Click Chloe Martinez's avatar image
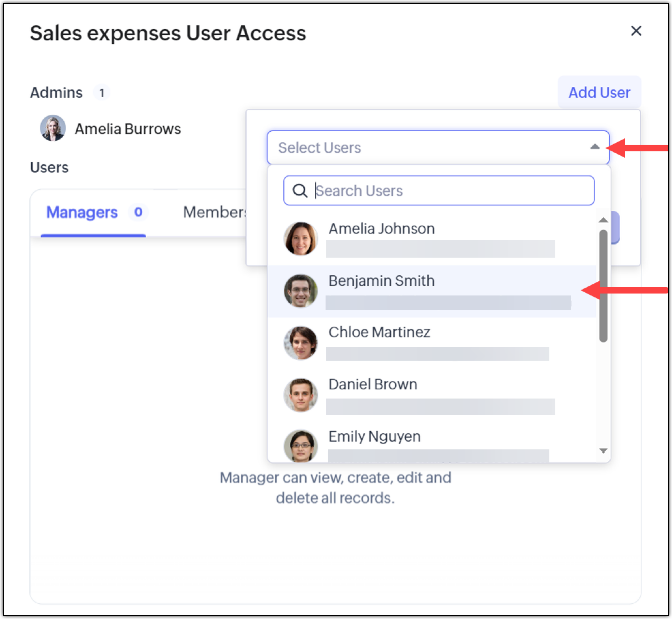 coord(300,343)
